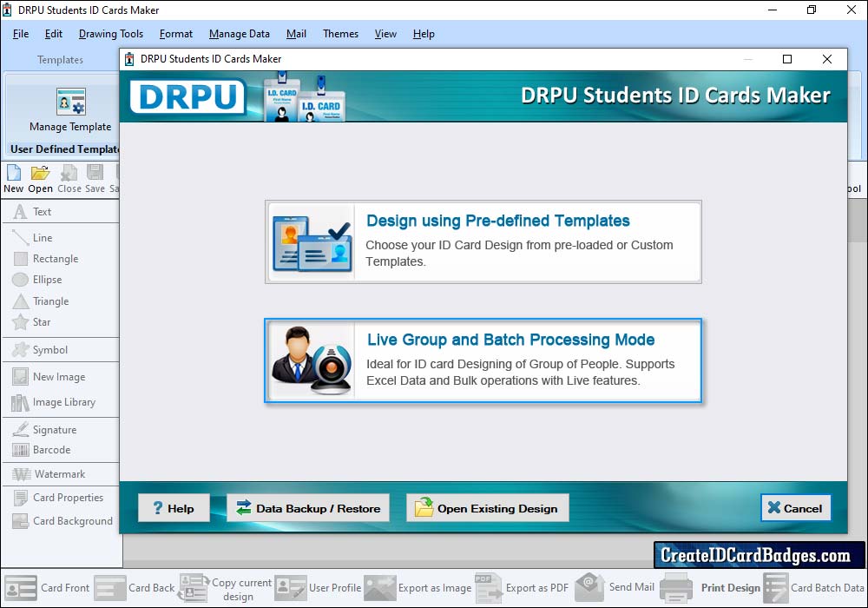This screenshot has width=868, height=608.
Task: Select the Line tool
Action: point(33,237)
